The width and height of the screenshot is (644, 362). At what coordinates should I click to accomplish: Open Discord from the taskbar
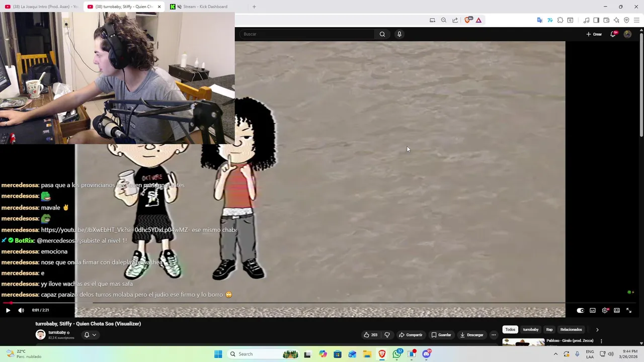coord(427,354)
